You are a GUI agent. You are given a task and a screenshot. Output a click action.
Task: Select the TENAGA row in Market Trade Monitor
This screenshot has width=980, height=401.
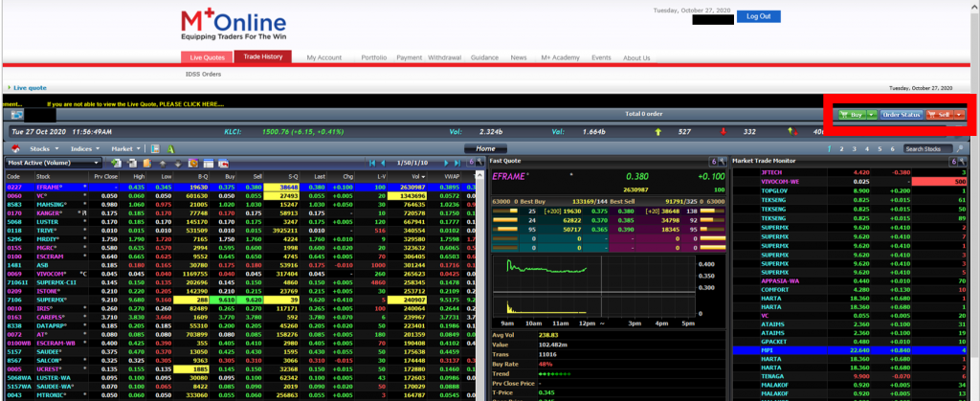(x=851, y=377)
